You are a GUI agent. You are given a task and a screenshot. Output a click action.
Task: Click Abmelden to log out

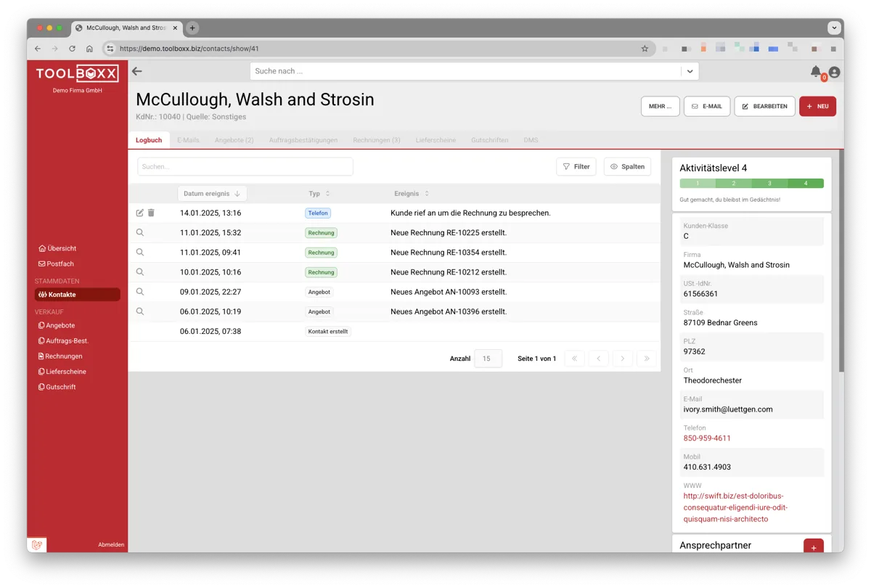[x=111, y=544]
